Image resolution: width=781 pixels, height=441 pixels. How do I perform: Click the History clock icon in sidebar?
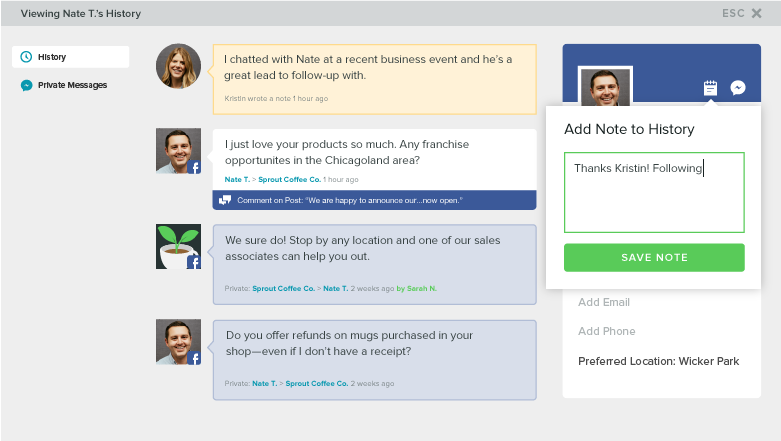click(x=26, y=57)
